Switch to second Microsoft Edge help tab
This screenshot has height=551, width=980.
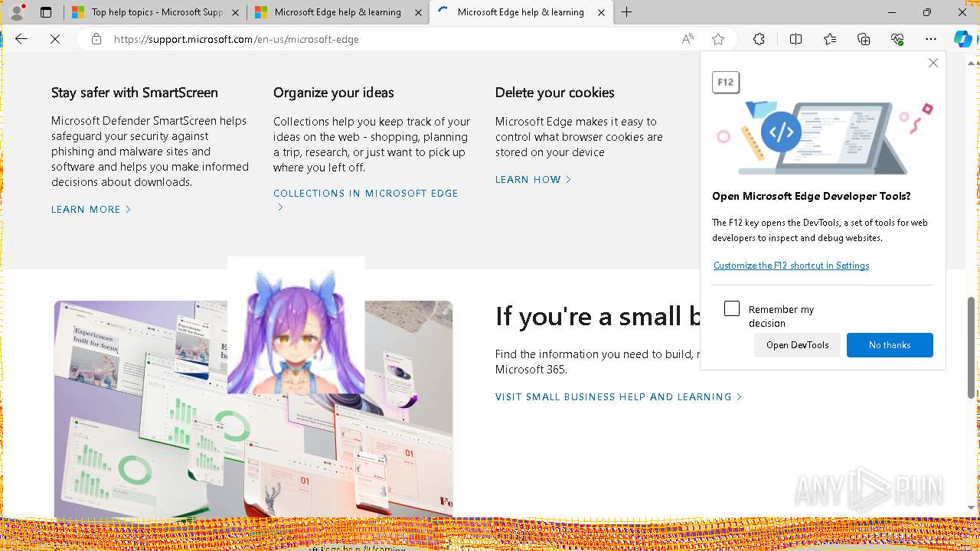tap(338, 13)
